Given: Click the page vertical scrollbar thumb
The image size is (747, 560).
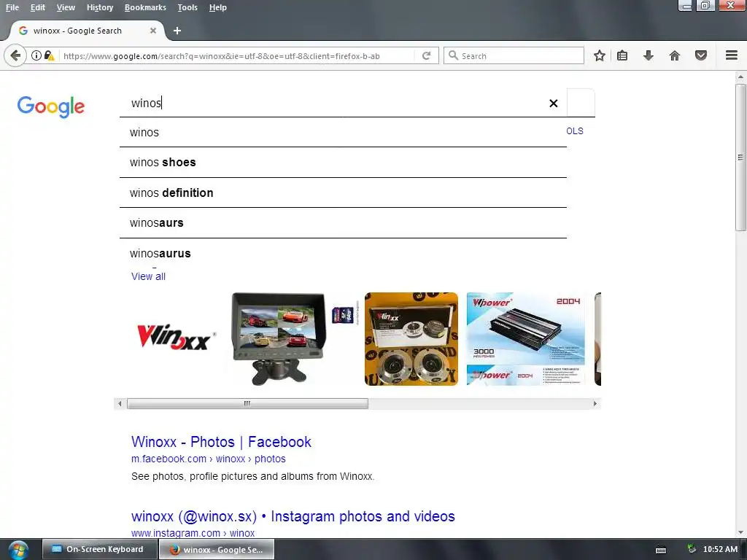Looking at the screenshot, I should tap(740, 157).
